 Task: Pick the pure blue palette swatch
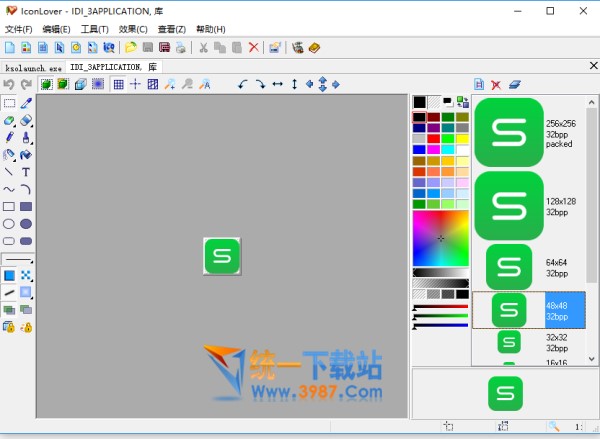tap(419, 150)
